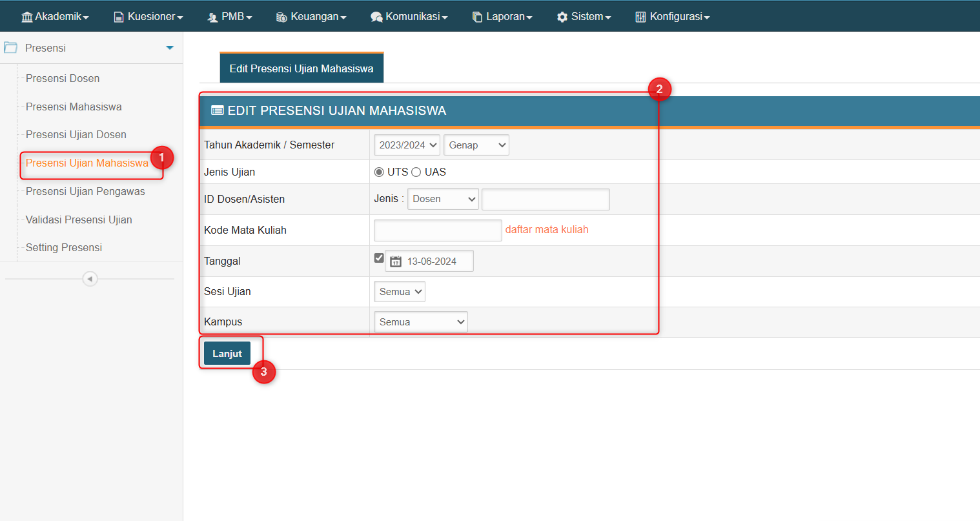Image resolution: width=980 pixels, height=521 pixels.
Task: Select the UAS radio button
Action: tap(416, 172)
